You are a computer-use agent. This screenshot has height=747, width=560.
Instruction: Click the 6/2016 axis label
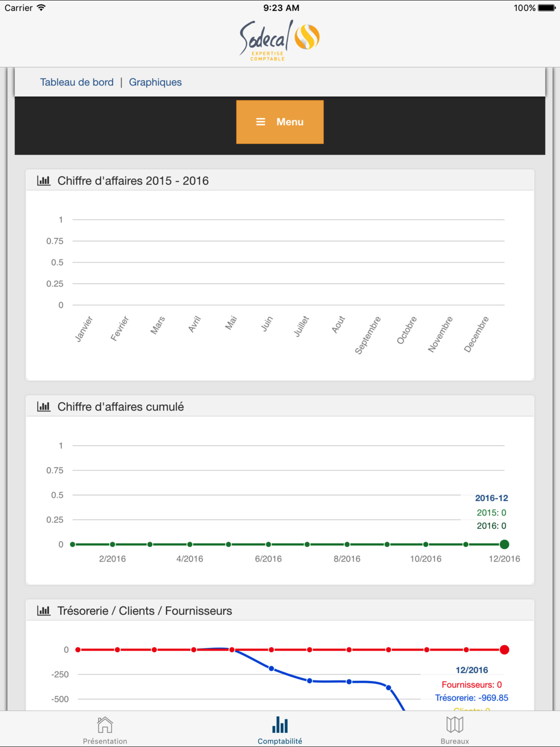click(x=268, y=559)
